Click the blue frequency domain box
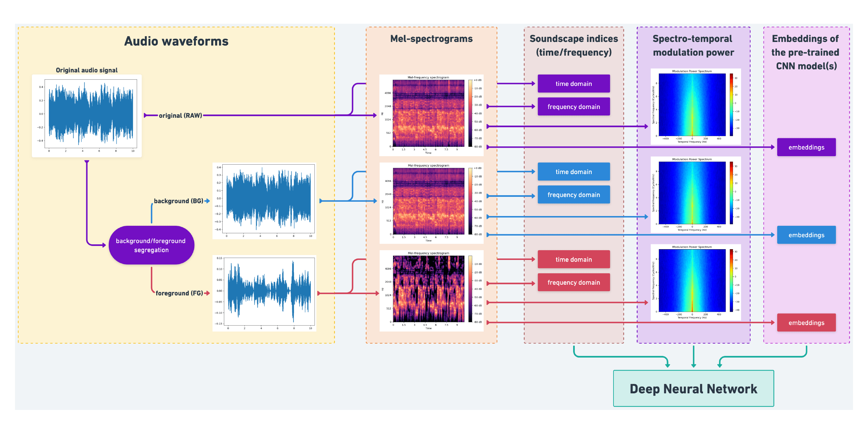868x434 pixels. [573, 195]
